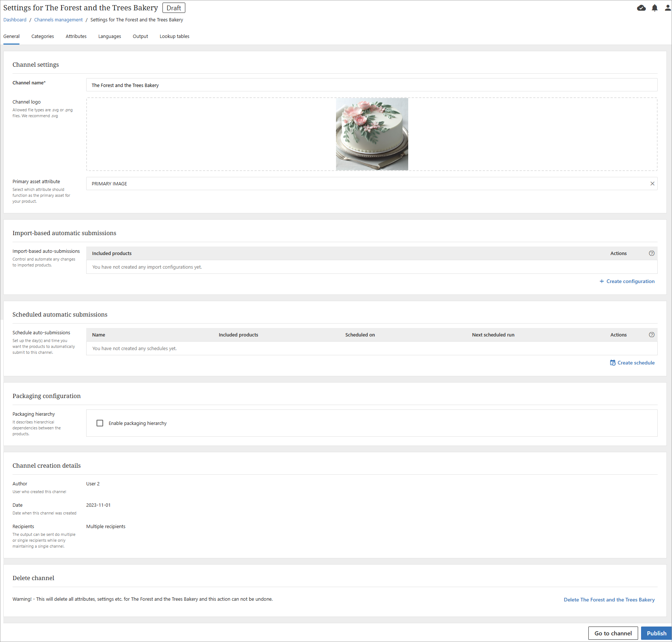Screen dimensions: 672x642
Task: Click the Create schedule calendar icon
Action: pyautogui.click(x=613, y=363)
